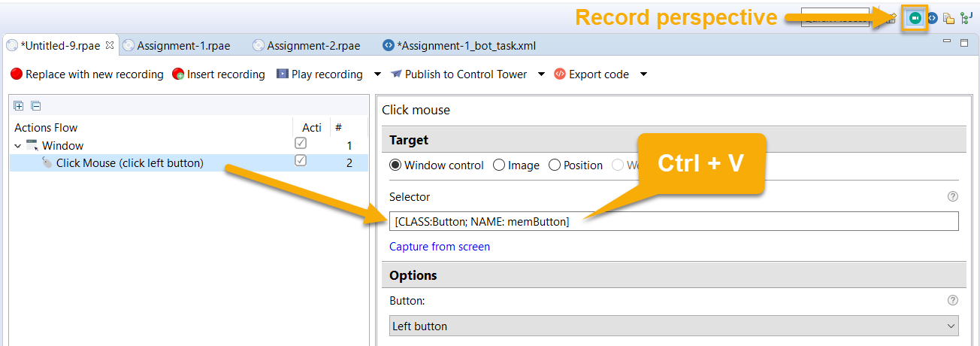Click into the Selector input field

pos(674,221)
